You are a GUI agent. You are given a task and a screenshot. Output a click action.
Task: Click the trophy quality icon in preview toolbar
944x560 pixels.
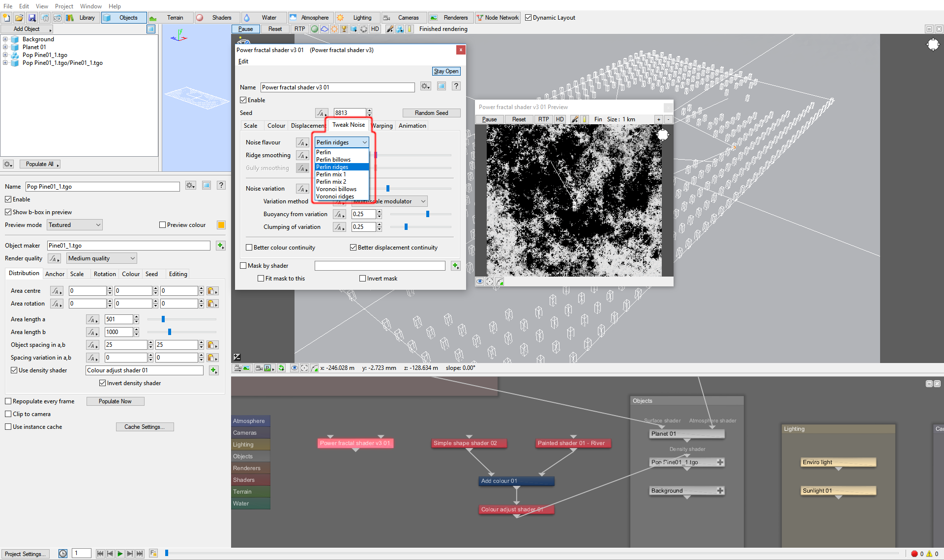(x=344, y=29)
